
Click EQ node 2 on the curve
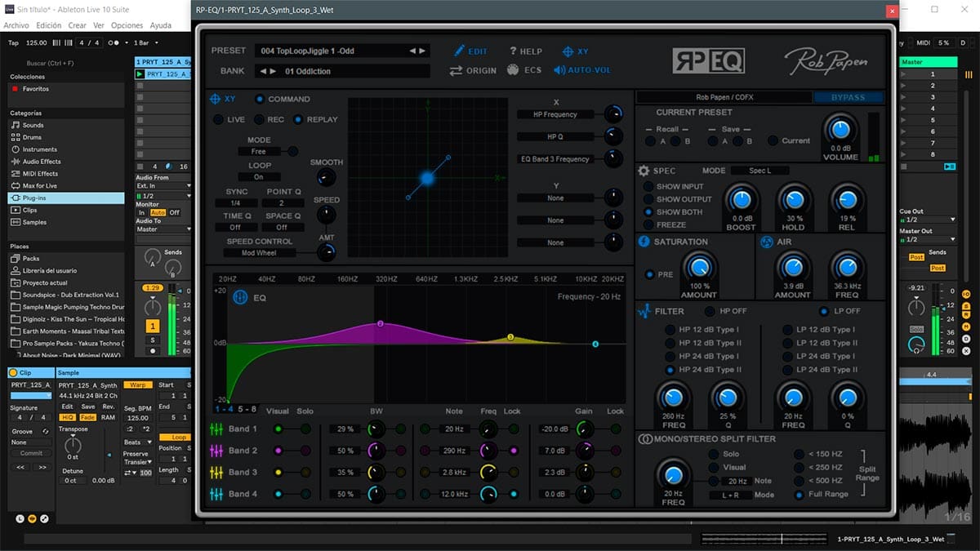pyautogui.click(x=380, y=324)
